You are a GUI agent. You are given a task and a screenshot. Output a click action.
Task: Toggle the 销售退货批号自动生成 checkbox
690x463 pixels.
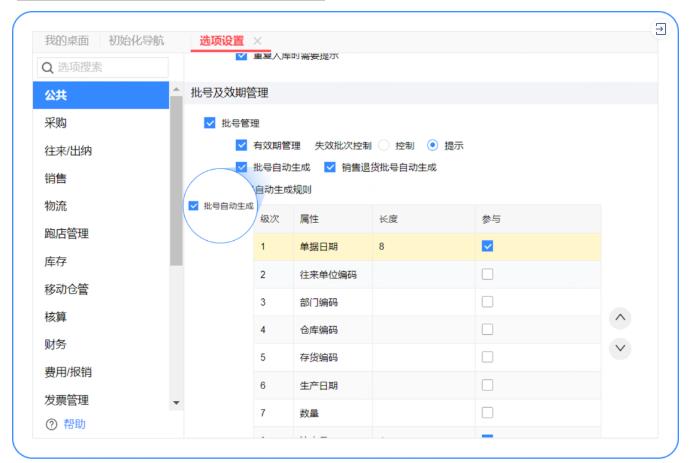[x=330, y=167]
